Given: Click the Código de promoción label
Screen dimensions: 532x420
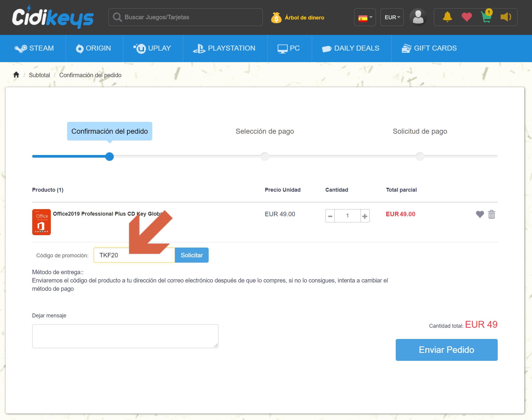Looking at the screenshot, I should [x=62, y=256].
